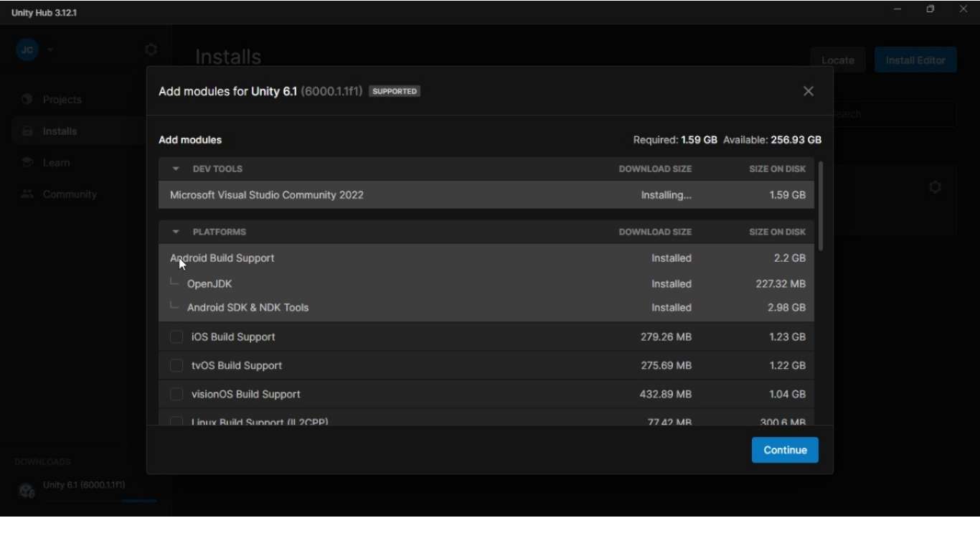Screen dimensions: 980x551
Task: Open the Learn tab in sidebar
Action: point(79,163)
